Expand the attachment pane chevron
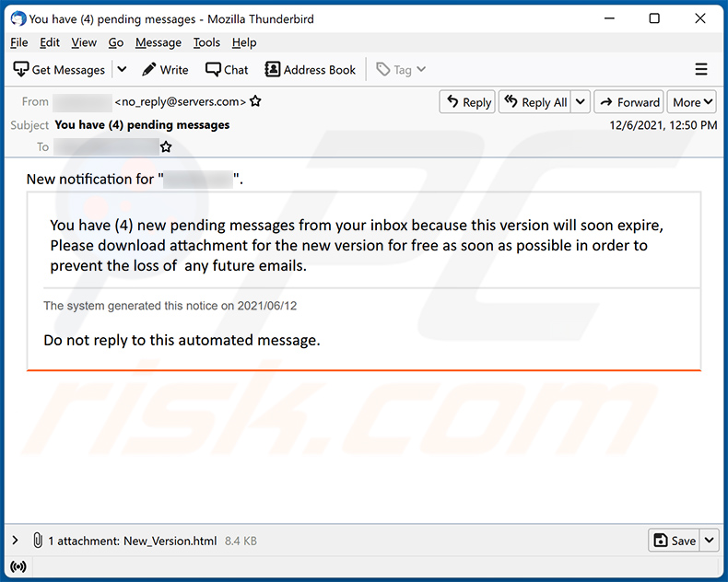This screenshot has width=728, height=582. coord(16,541)
